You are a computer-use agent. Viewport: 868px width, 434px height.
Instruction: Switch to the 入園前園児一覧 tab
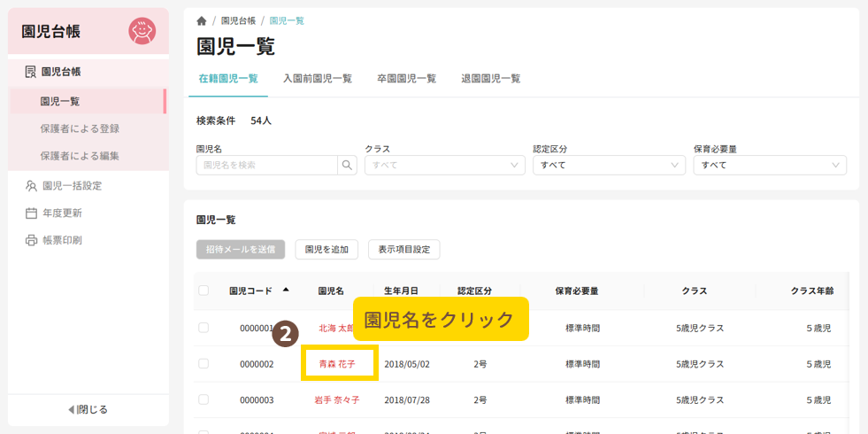(x=318, y=78)
